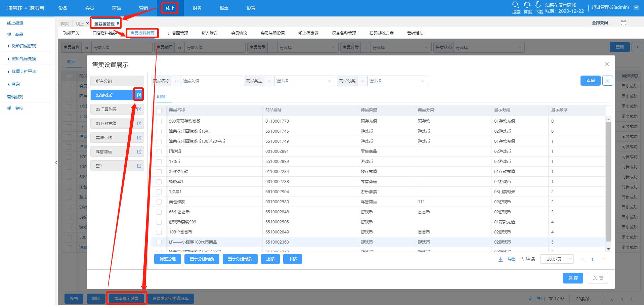Click the 关闭 button in dialog
The image size is (644, 305).
(x=598, y=278)
